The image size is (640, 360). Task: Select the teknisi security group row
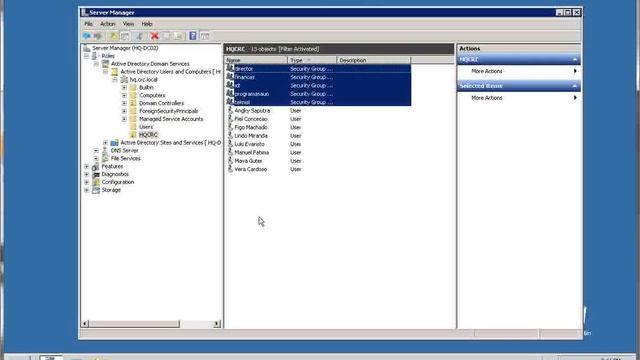click(318, 102)
